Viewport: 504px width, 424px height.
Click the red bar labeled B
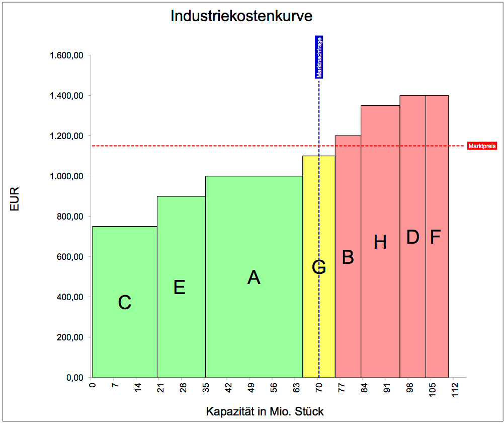pos(348,257)
